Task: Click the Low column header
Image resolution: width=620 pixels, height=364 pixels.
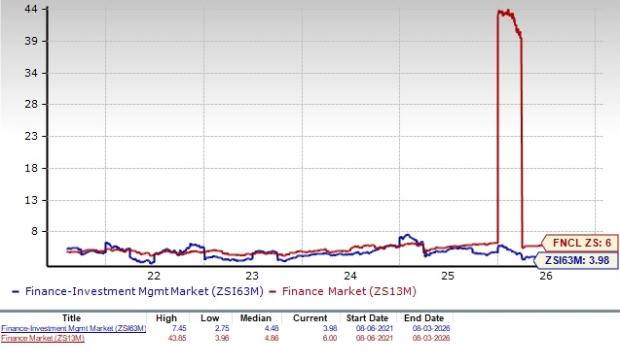Action: pyautogui.click(x=210, y=318)
